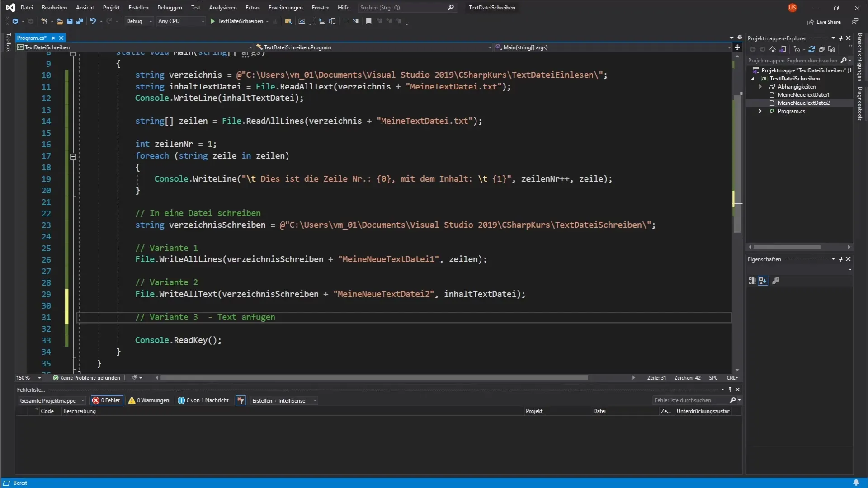Open the Analysieren menu
868x488 pixels.
223,8
